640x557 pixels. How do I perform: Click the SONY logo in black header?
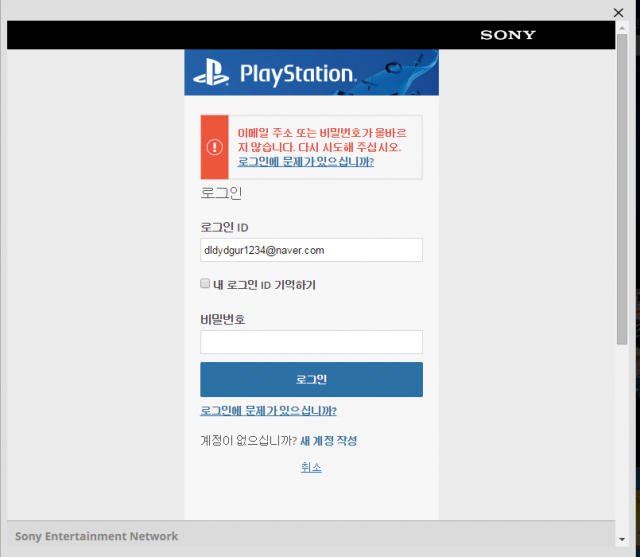point(507,35)
